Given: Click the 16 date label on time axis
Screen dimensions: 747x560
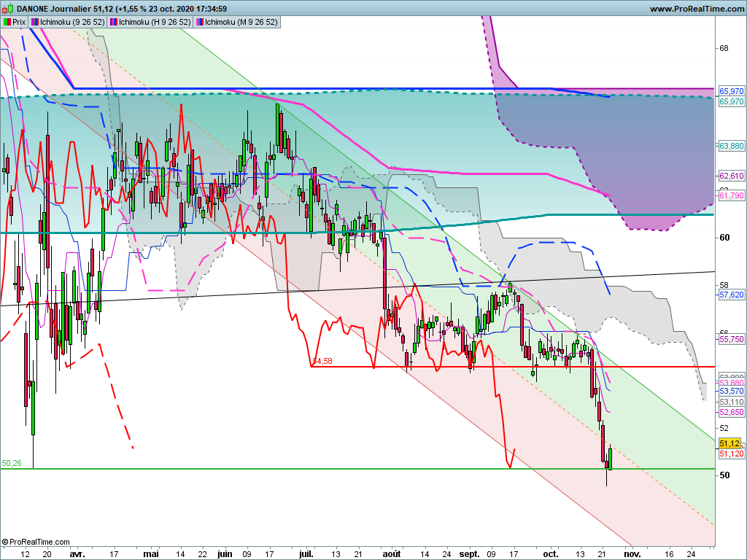Looking at the screenshot, I should 670,554.
